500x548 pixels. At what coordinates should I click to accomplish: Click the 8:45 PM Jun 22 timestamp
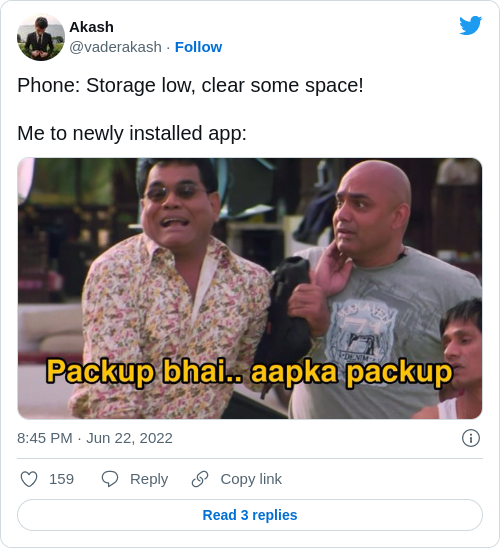point(95,438)
